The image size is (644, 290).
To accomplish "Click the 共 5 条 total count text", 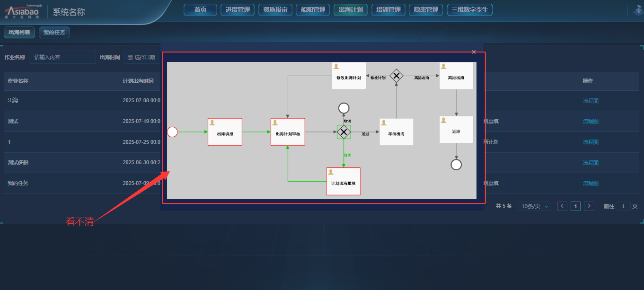I will click(503, 206).
